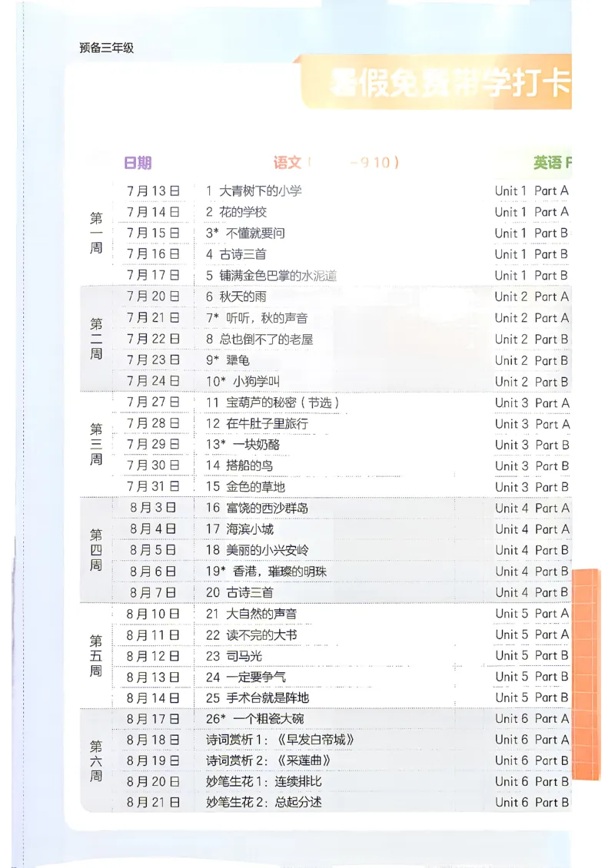
Task: Select the date "8月10日"
Action: [x=154, y=614]
